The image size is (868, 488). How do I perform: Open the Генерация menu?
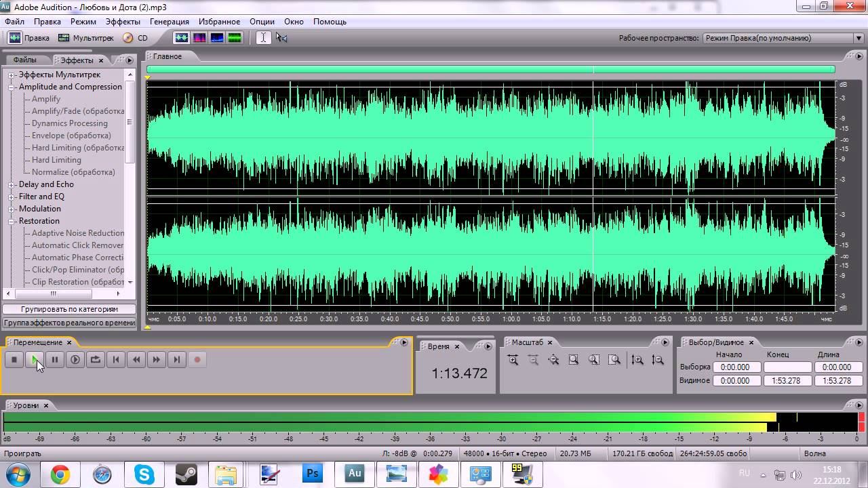[170, 22]
